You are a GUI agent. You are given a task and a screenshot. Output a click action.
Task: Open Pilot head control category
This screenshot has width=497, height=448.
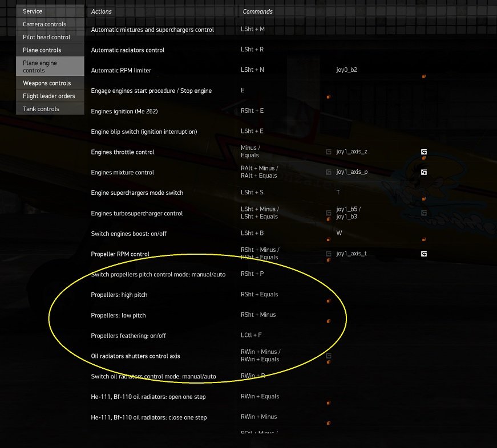click(50, 37)
